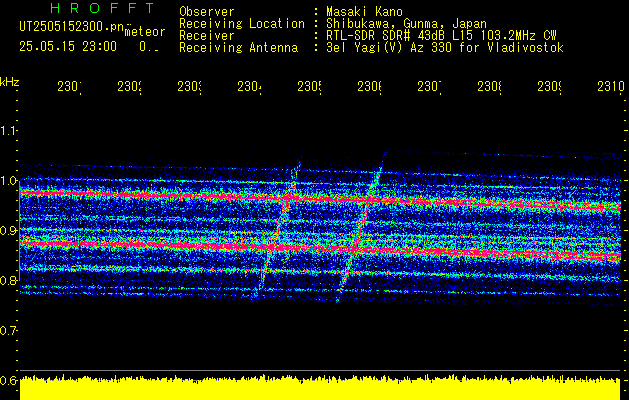629x400 pixels.
Task: Click the 2310 time axis label
Action: pos(611,86)
